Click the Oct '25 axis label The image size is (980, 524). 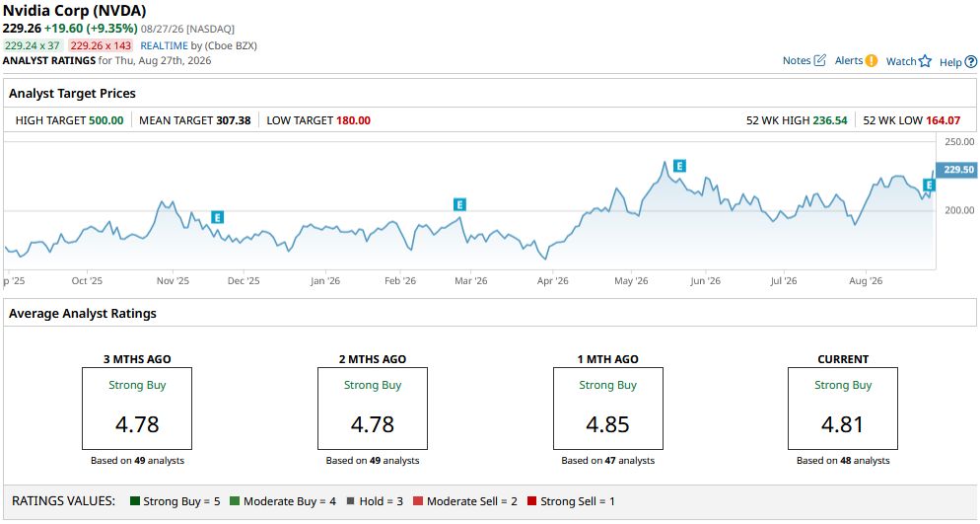point(87,281)
